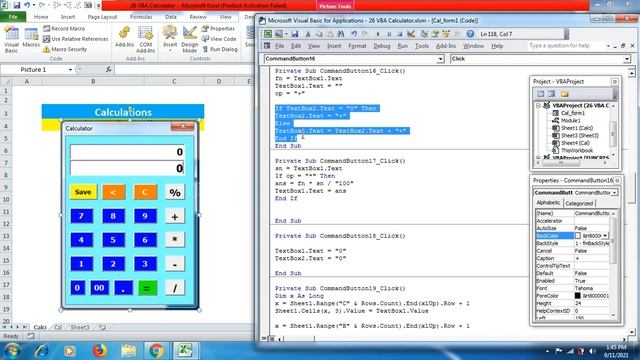
Task: Click Undo in VBA toolbar
Action: point(354,34)
